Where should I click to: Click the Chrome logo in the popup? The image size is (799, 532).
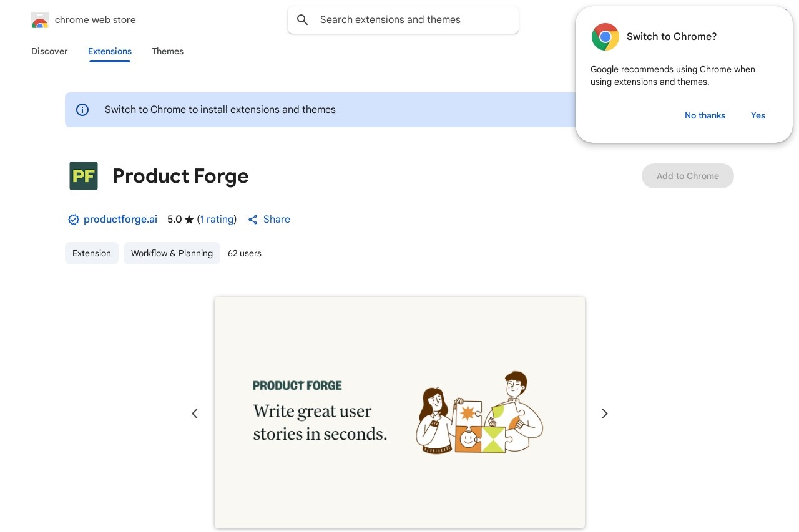[x=605, y=37]
